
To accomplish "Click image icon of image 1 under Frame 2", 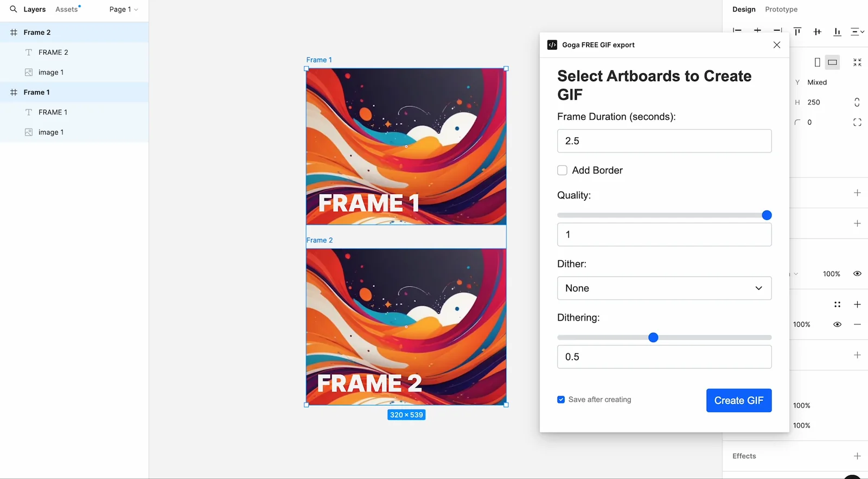I will (x=29, y=72).
